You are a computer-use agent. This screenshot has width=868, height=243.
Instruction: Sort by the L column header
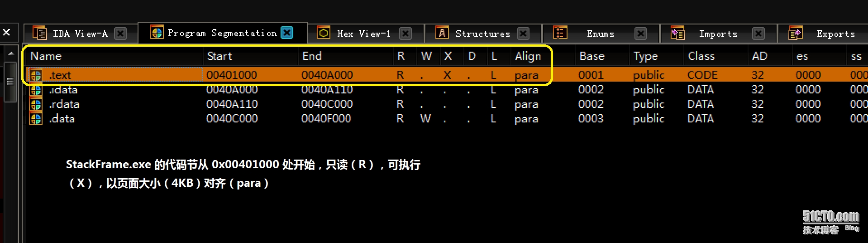click(494, 56)
